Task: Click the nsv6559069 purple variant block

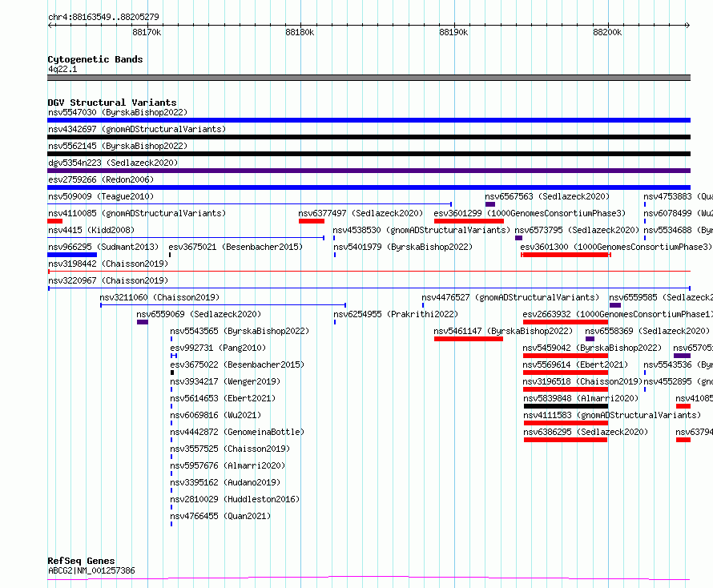Action: (143, 322)
